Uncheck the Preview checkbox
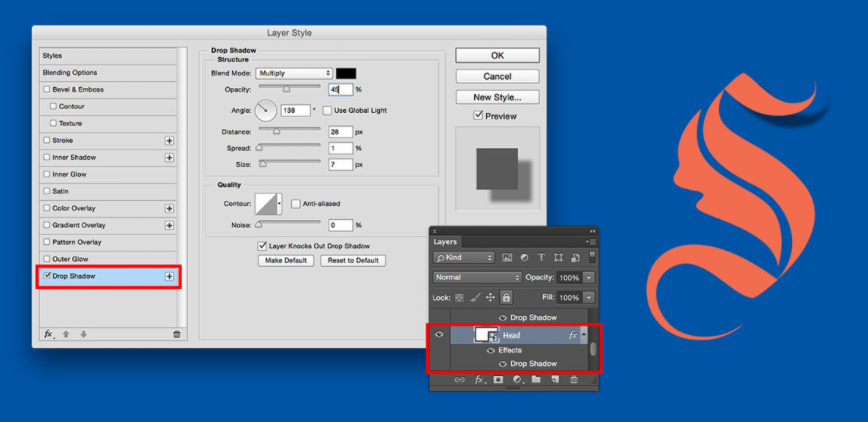Image resolution: width=868 pixels, height=422 pixels. (x=478, y=116)
